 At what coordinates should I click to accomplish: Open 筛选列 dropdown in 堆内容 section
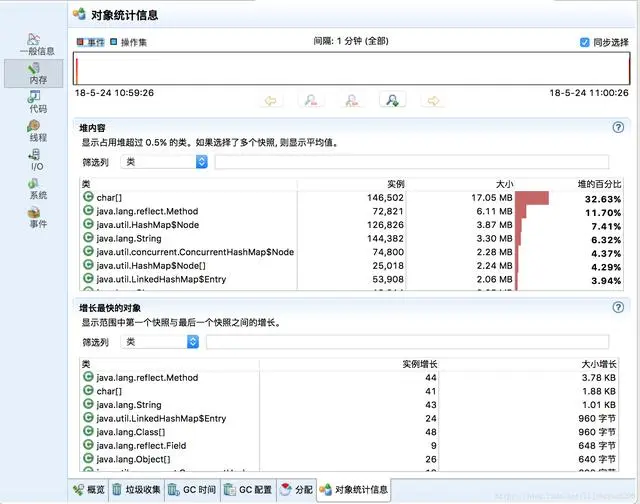pyautogui.click(x=164, y=162)
